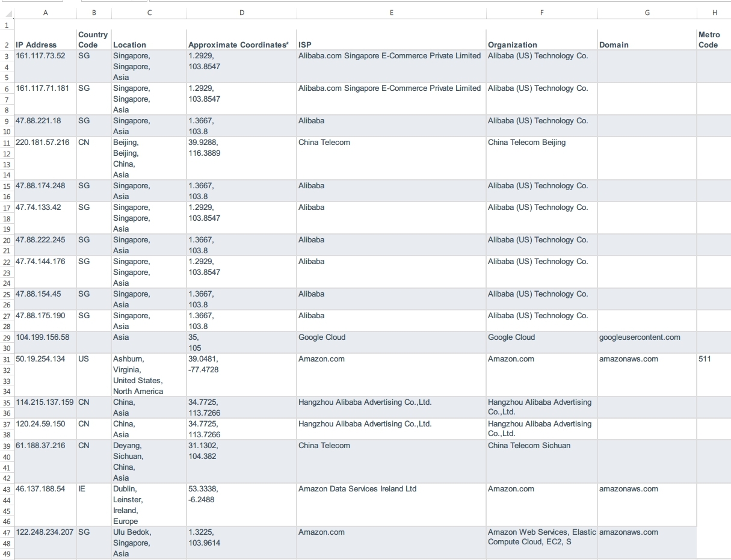Click the amazonaws.com domain for 50.19.254.134
The height and width of the screenshot is (560, 731).
[647, 375]
